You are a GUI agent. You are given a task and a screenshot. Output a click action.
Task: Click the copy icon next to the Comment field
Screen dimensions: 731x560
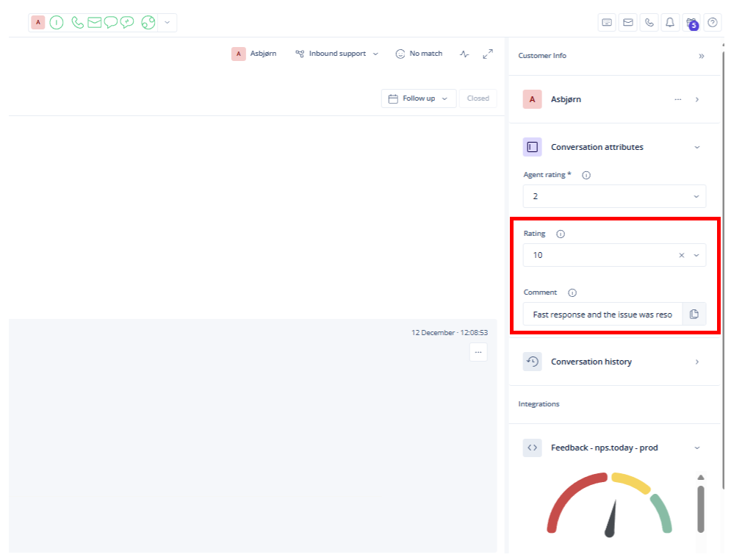click(694, 314)
